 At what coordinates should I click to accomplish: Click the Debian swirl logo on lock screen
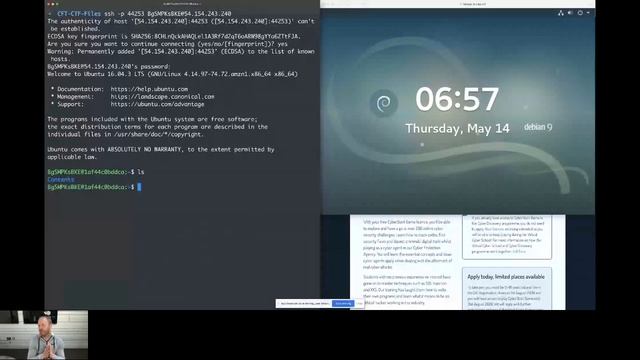384,103
